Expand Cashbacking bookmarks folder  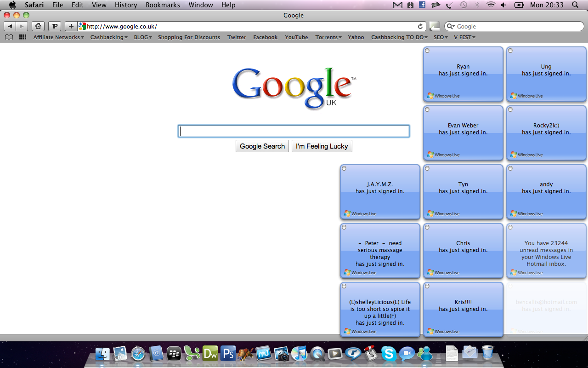[109, 37]
